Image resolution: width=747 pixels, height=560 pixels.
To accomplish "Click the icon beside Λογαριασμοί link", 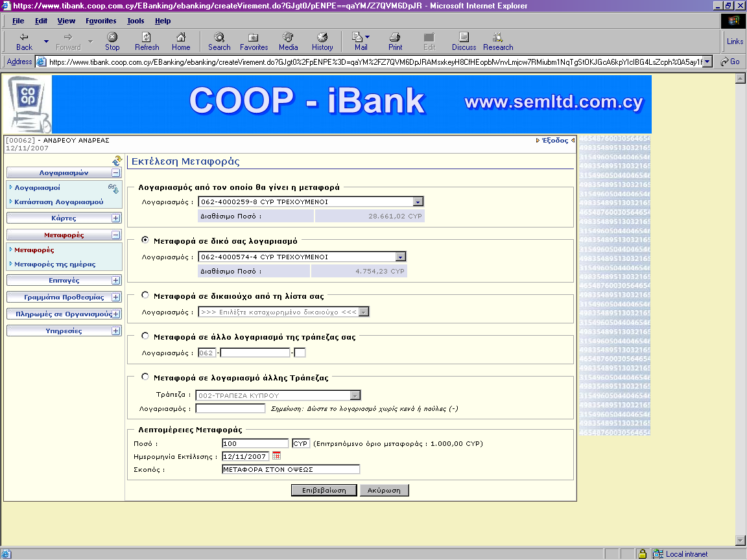I will [x=113, y=189].
